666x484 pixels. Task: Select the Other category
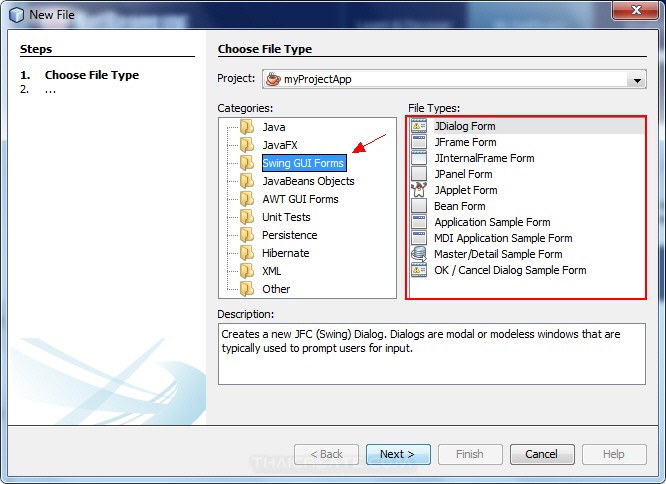[x=276, y=289]
